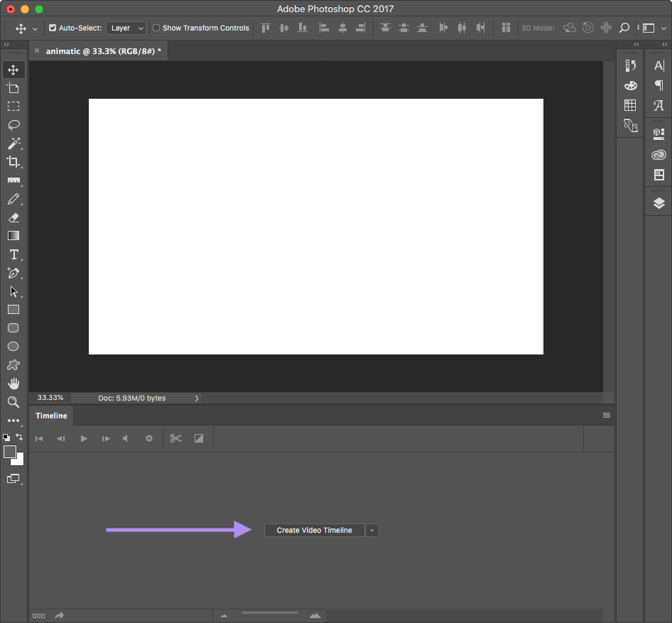This screenshot has width=672, height=623.
Task: Select the Lasso tool
Action: coord(13,125)
